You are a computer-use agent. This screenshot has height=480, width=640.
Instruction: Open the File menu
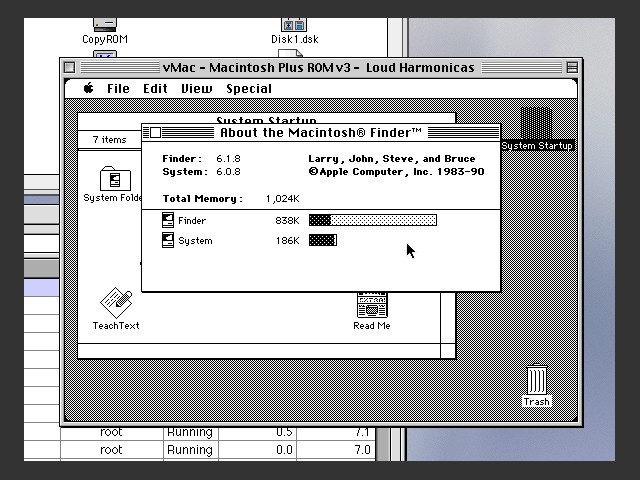(118, 88)
